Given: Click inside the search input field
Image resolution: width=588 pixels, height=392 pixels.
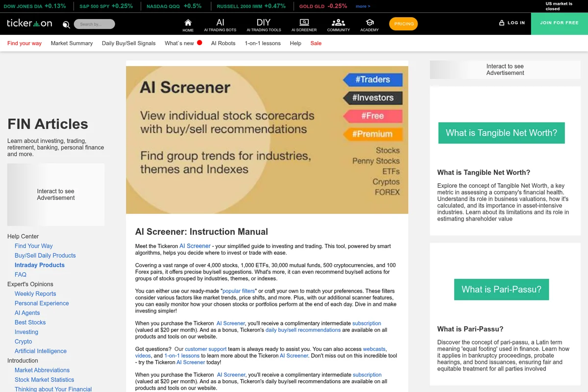Looking at the screenshot, I should coord(96,24).
